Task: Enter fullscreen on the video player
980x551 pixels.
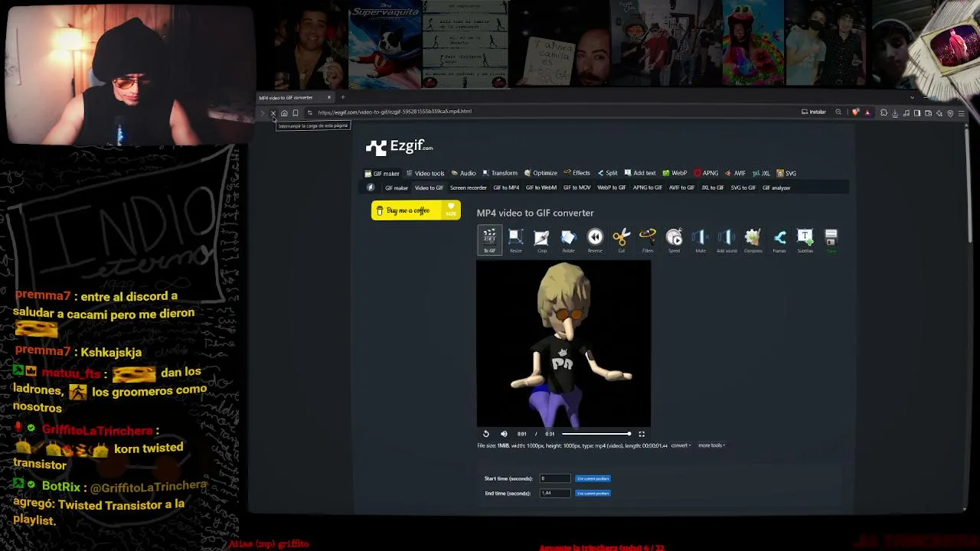Action: (642, 434)
